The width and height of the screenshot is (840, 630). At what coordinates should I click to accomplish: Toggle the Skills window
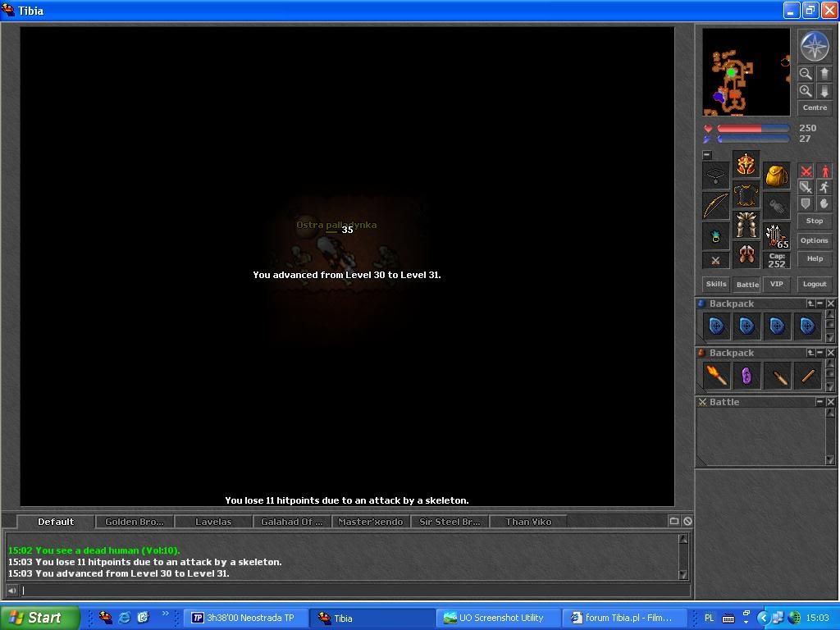[x=716, y=285]
